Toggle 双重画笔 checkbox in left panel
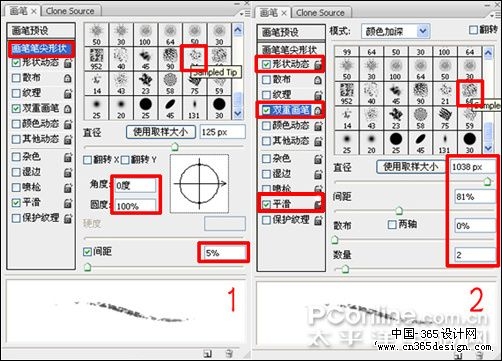Screen dimensions: 502x361 (16, 108)
